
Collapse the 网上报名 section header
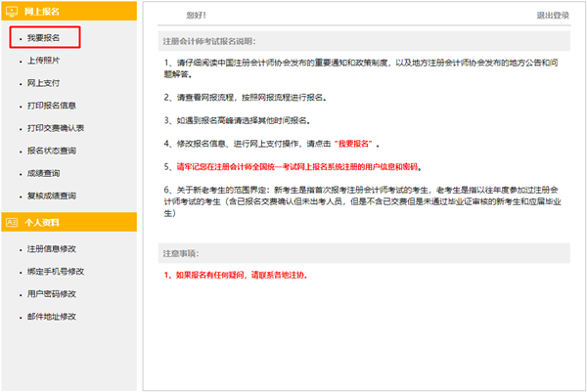[x=68, y=12]
